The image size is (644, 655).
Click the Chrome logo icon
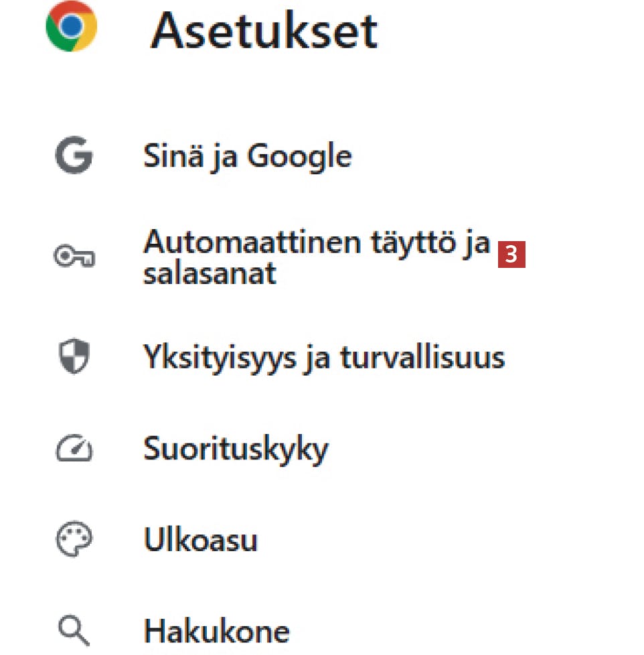72,26
